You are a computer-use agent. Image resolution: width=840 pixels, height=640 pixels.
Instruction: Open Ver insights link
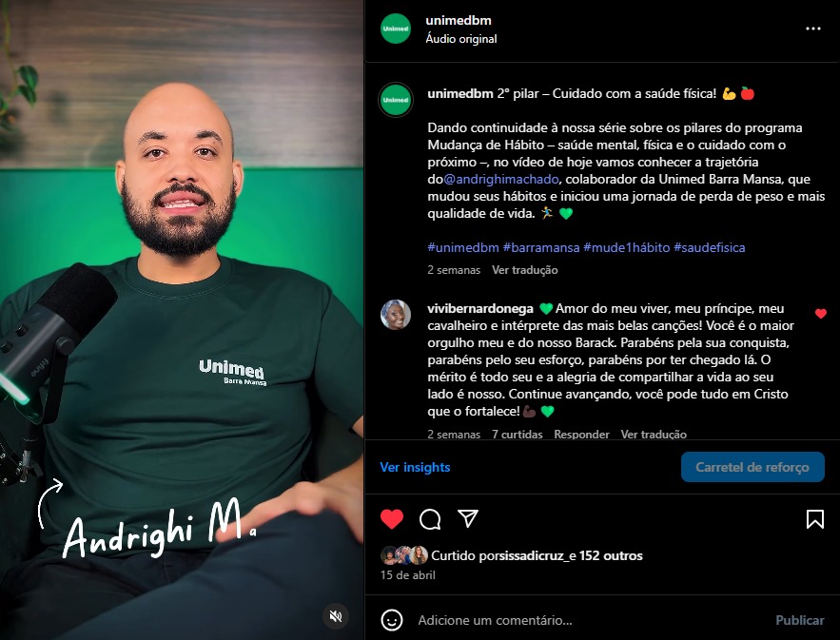click(x=415, y=467)
